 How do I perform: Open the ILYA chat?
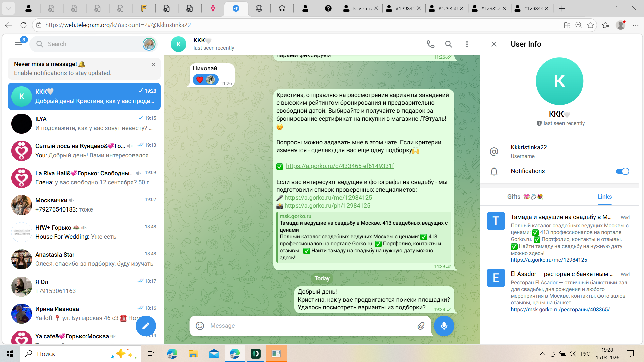tap(84, 123)
